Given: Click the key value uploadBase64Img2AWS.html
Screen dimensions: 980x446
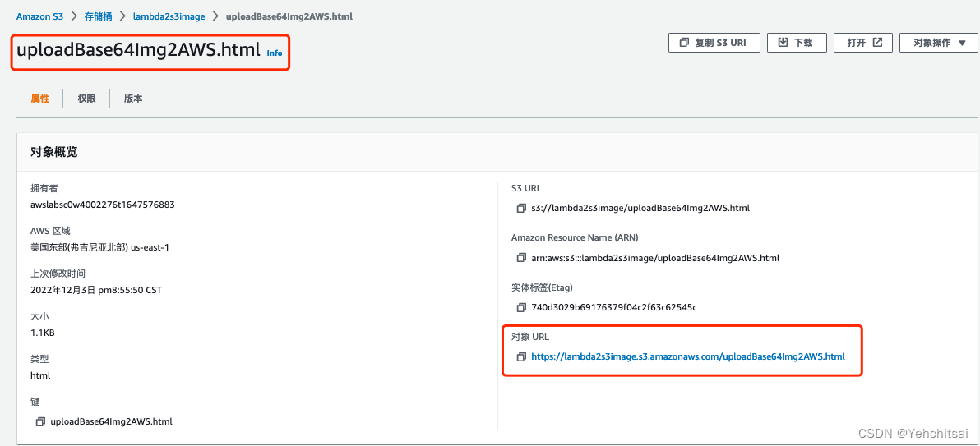Looking at the screenshot, I should pos(111,421).
